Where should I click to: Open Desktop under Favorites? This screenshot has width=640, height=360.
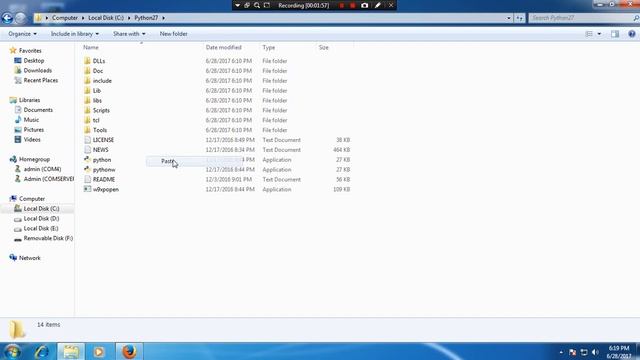(x=33, y=60)
